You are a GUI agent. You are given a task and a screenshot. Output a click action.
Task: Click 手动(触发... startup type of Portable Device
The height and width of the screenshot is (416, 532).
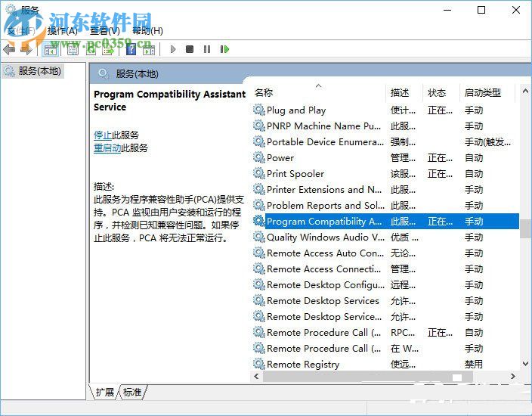pyautogui.click(x=487, y=142)
